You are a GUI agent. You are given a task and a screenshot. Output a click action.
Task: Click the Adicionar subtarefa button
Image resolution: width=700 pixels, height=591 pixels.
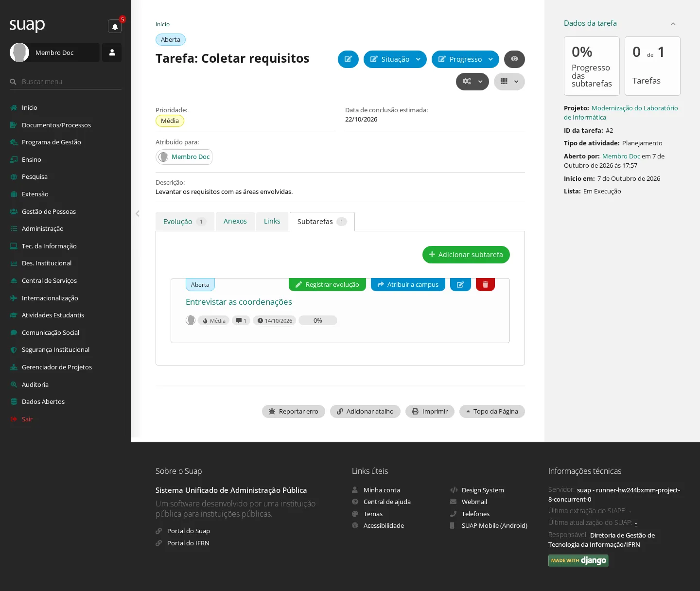[x=466, y=255]
